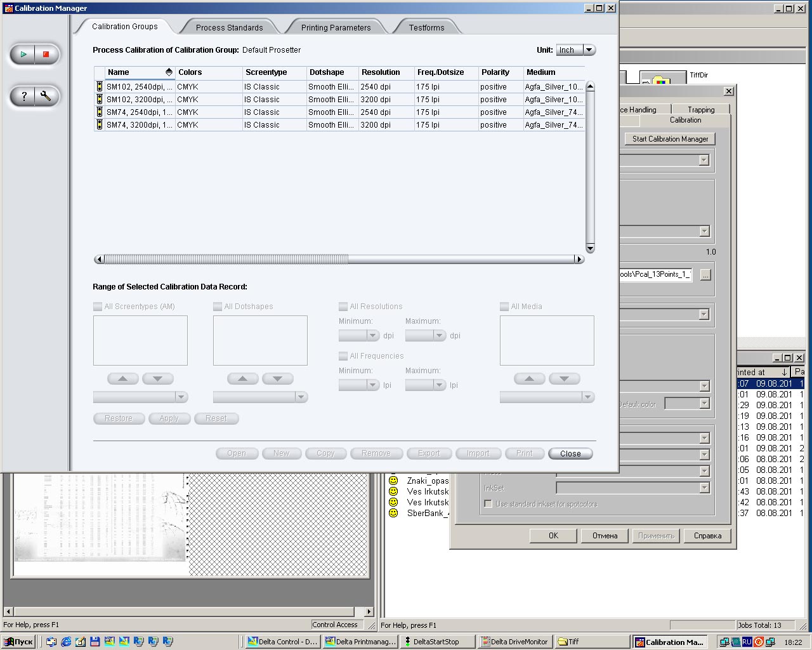The image size is (812, 650).
Task: Click horizontal scrollbar right arrow of calibration table
Action: click(x=579, y=259)
